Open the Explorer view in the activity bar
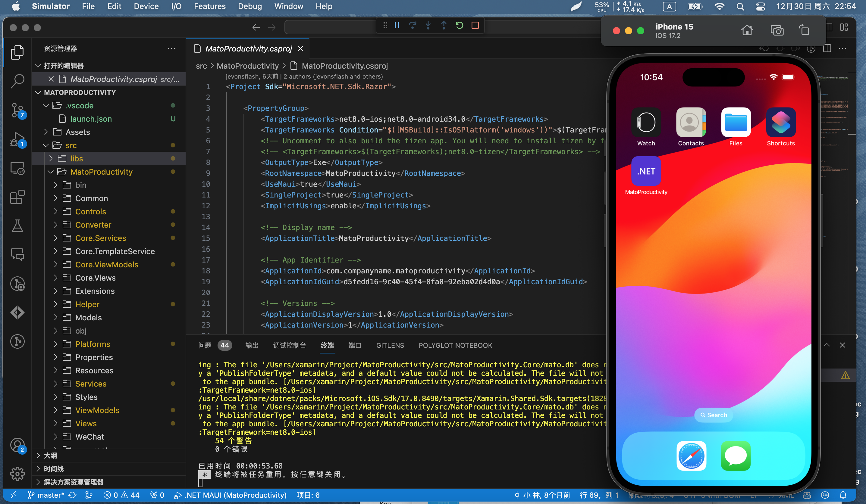The height and width of the screenshot is (504, 866). (17, 52)
